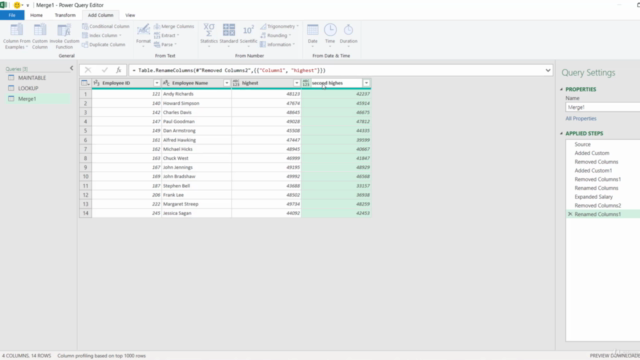
Task: Open the Time column menu
Action: (330, 36)
